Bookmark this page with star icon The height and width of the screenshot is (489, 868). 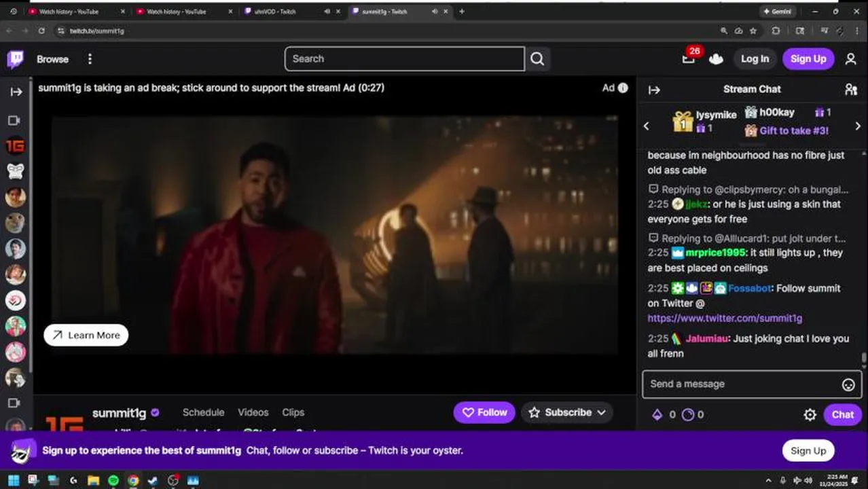coord(753,31)
